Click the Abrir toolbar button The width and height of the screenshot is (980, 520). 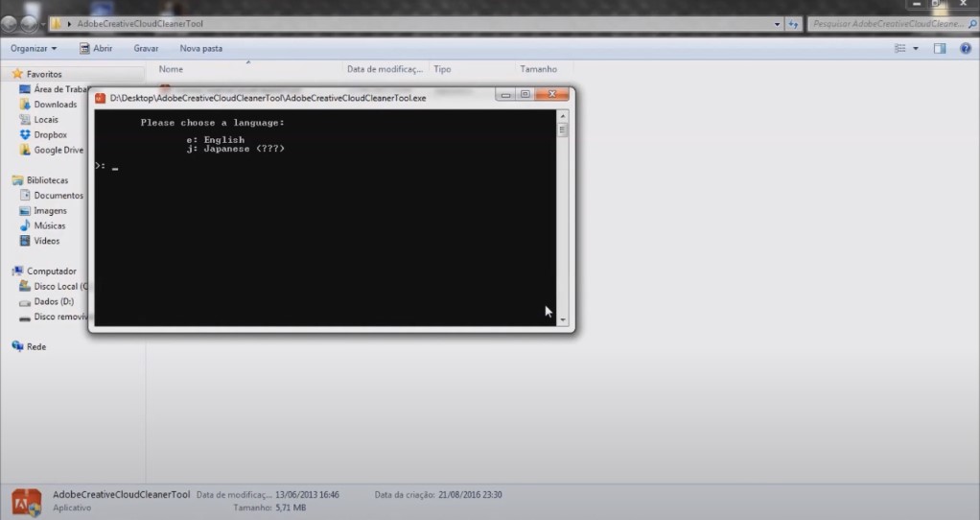pyautogui.click(x=96, y=48)
